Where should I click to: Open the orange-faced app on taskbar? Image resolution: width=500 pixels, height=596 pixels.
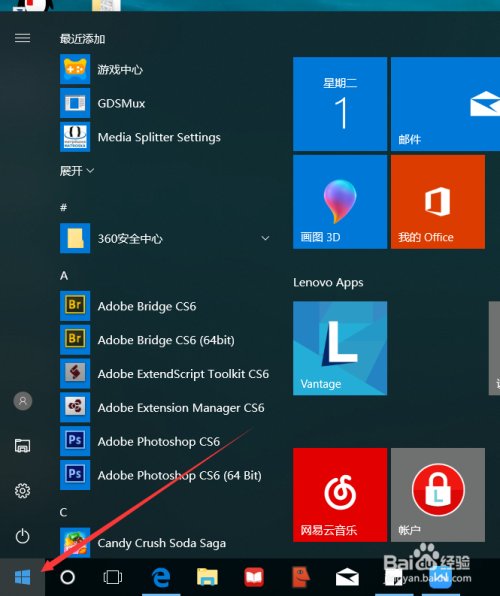pos(301,577)
